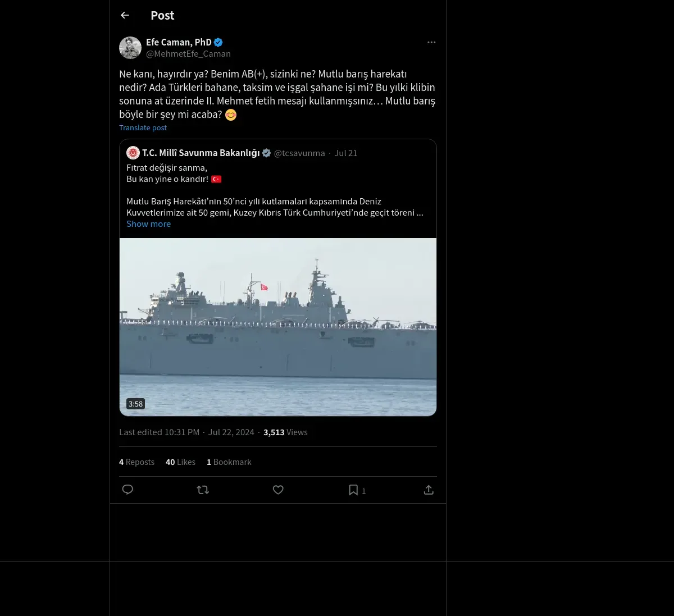The height and width of the screenshot is (616, 674).
Task: Play the warship video thumbnail
Action: (x=278, y=327)
